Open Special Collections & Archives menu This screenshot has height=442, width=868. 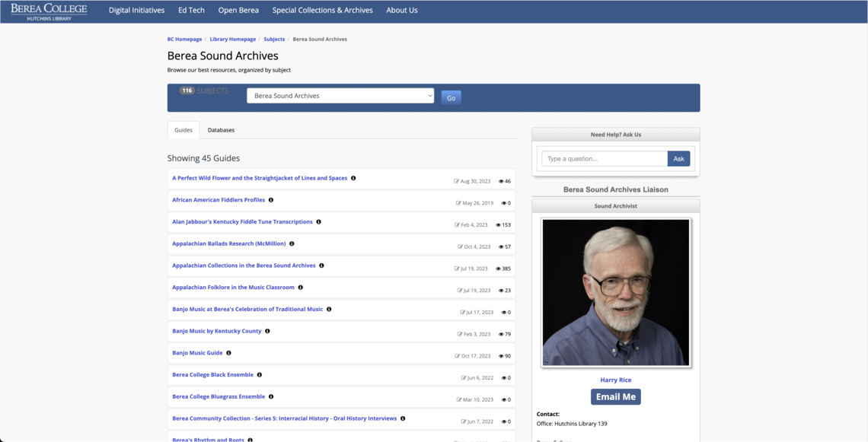pos(322,11)
